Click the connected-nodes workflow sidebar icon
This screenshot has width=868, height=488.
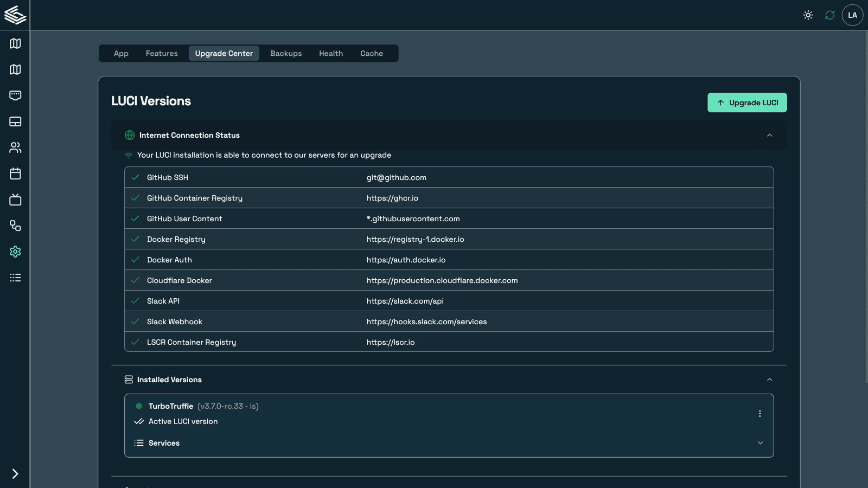click(x=15, y=226)
